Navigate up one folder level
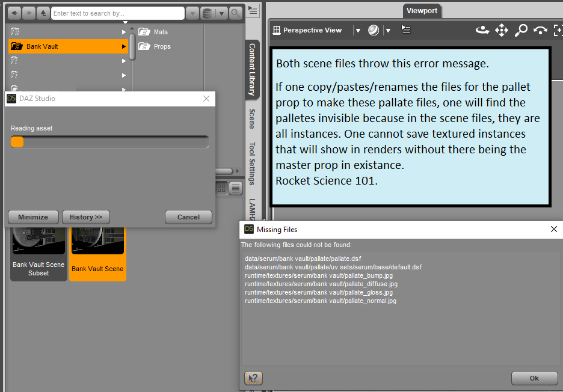 (43, 13)
